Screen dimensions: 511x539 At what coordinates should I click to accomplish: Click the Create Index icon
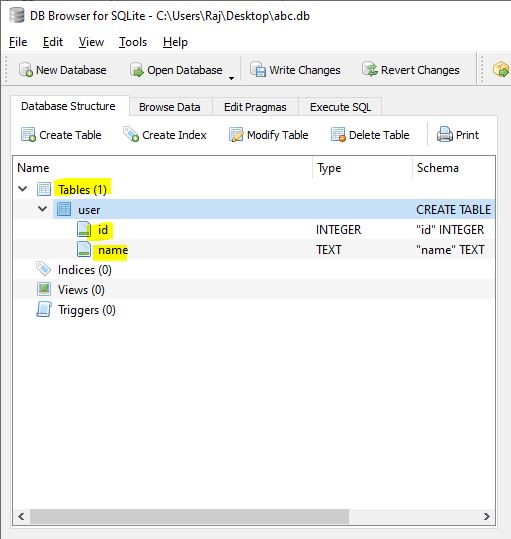(x=131, y=134)
